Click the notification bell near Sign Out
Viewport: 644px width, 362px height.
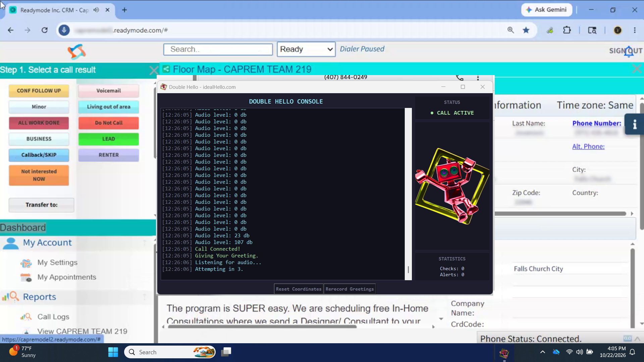tap(629, 51)
